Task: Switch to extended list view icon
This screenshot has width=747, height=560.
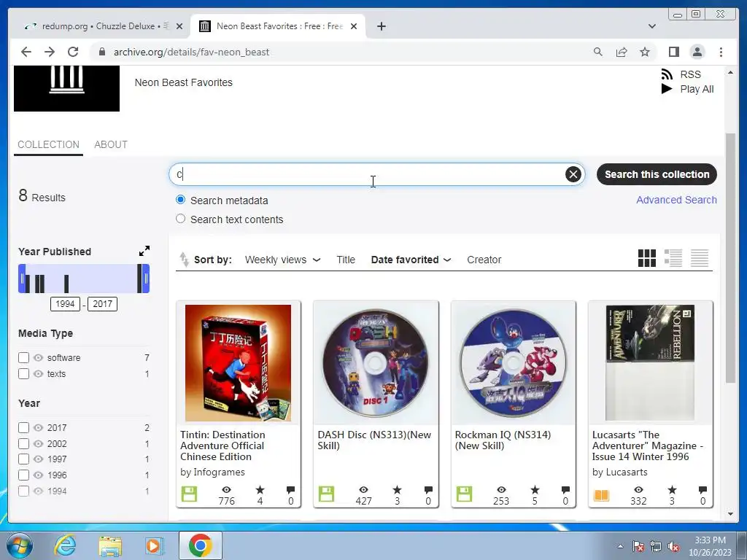Action: (673, 258)
